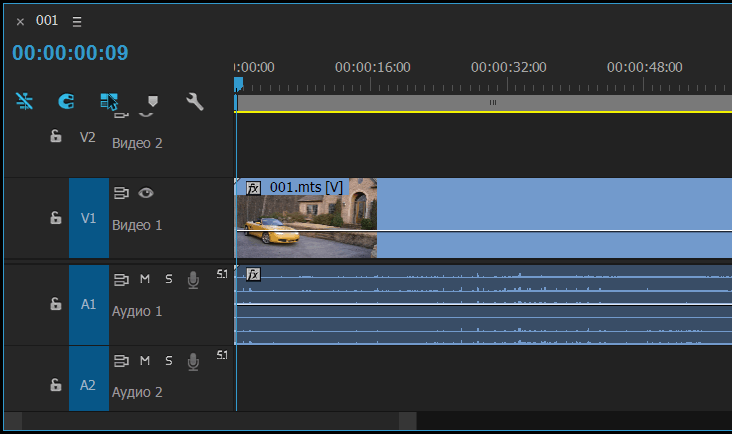The height and width of the screenshot is (434, 732).
Task: Toggle sync lock on Видео 1
Action: [121, 193]
